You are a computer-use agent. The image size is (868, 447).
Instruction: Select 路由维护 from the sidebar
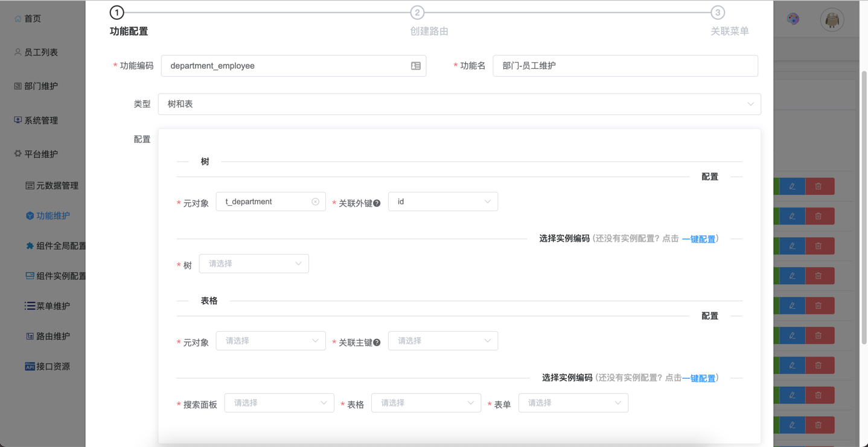tap(53, 336)
